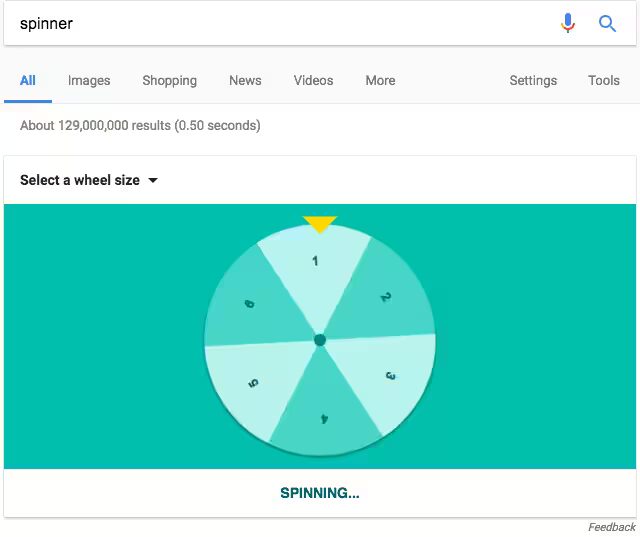Screen dimensions: 640x537
Task: Click inside the search box with "spinner"
Action: (x=280, y=23)
